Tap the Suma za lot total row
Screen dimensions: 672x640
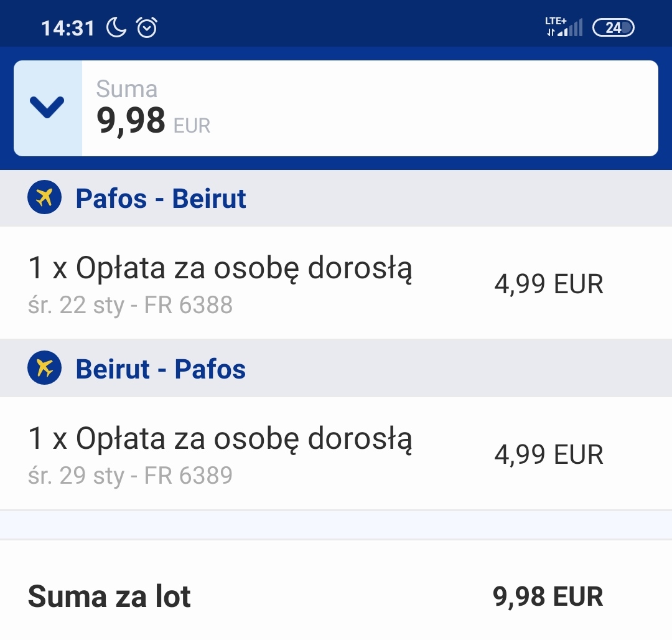coord(336,596)
